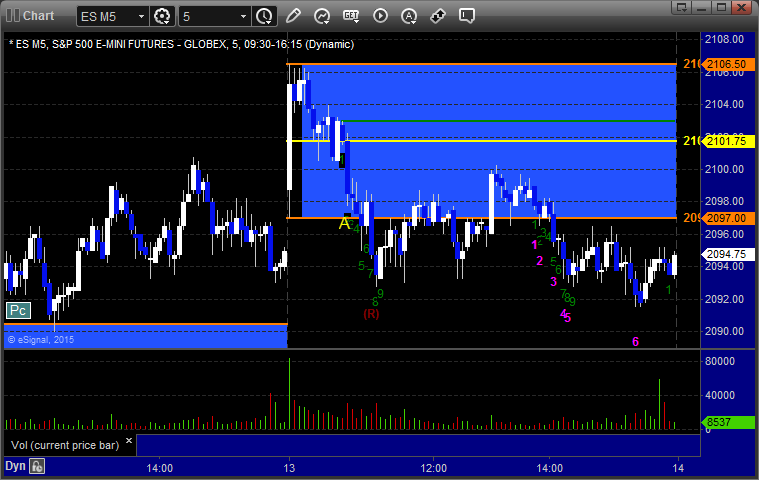This screenshot has height=480, width=759.
Task: Click the bar replay play icon
Action: tap(380, 16)
